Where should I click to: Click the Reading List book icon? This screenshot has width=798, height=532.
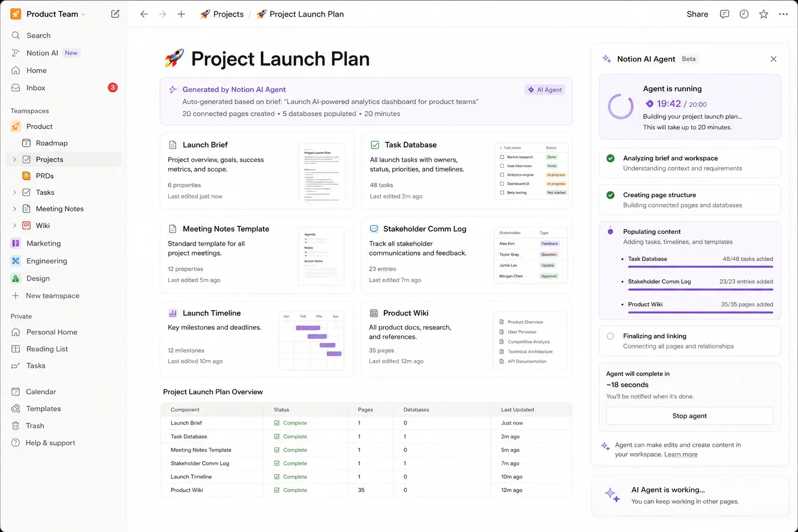[x=16, y=349]
